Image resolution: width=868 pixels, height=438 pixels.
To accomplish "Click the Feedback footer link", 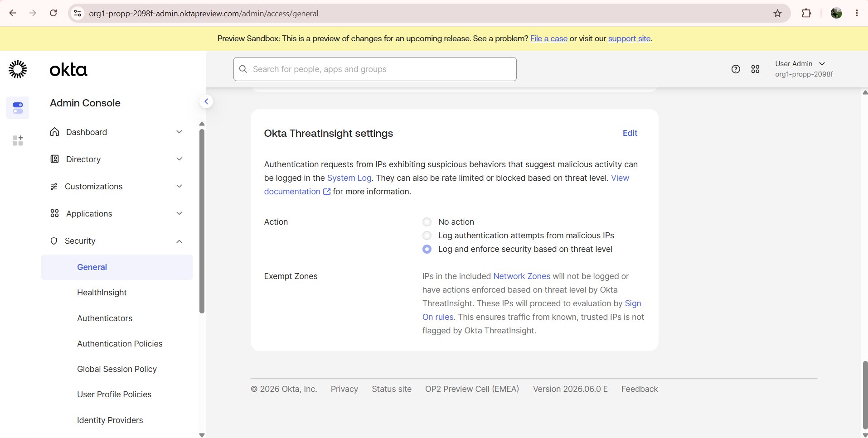I will point(640,389).
